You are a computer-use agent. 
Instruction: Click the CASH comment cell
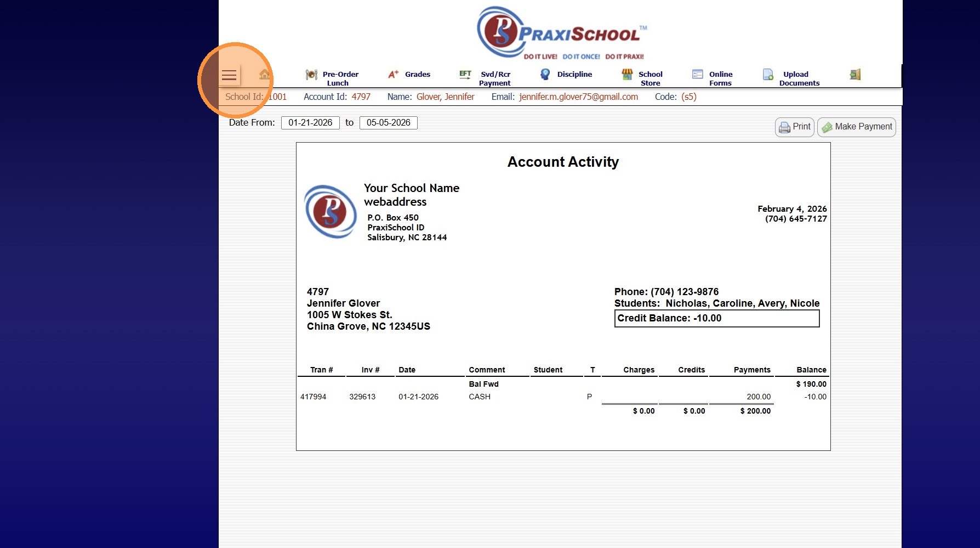coord(480,397)
